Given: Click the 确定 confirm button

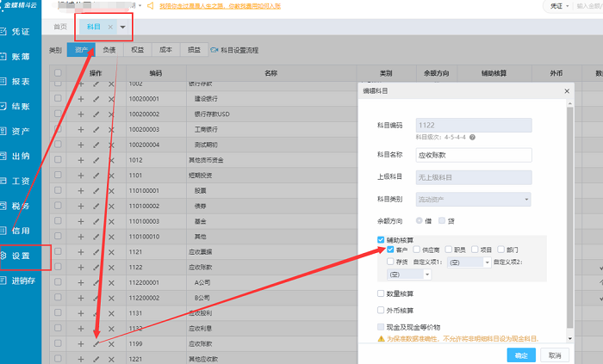Looking at the screenshot, I should (522, 355).
